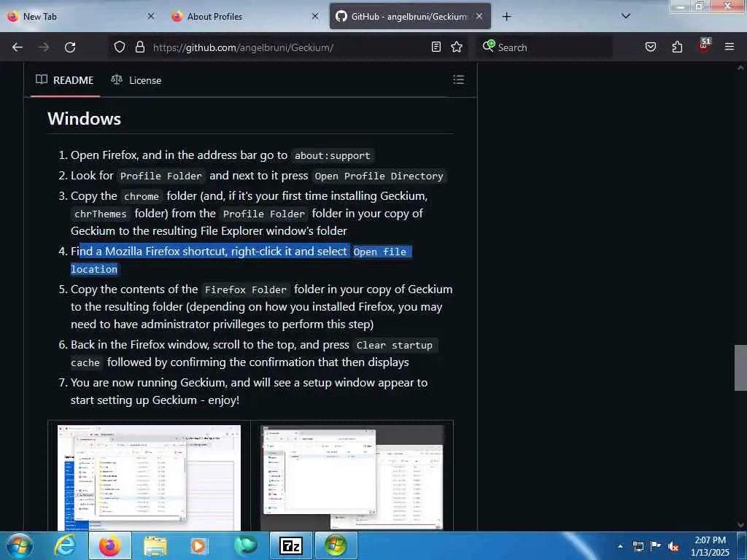Open the Windows flag taskbar icon
This screenshot has width=747, height=560.
click(336, 545)
